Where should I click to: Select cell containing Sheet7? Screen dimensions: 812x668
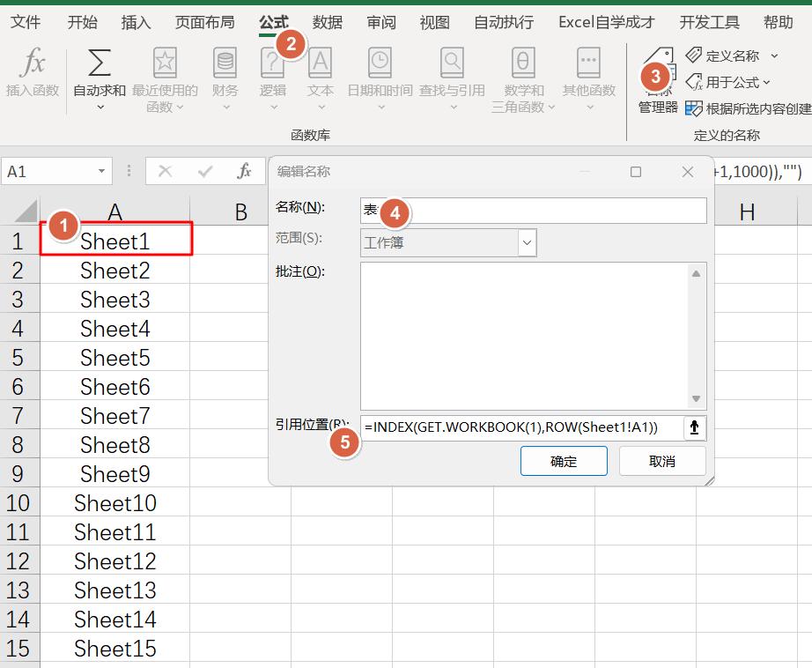(x=115, y=415)
